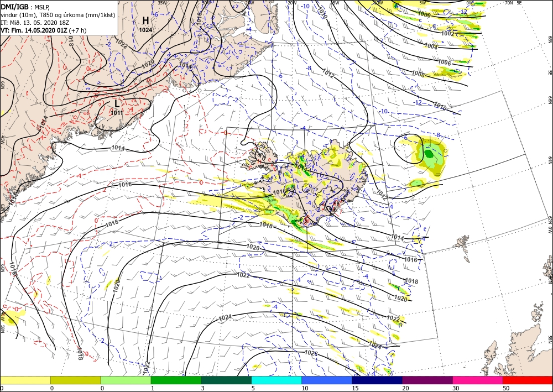Click the '1024' value beneath the H
Image resolution: width=553 pixels, height=392 pixels.
[145, 30]
